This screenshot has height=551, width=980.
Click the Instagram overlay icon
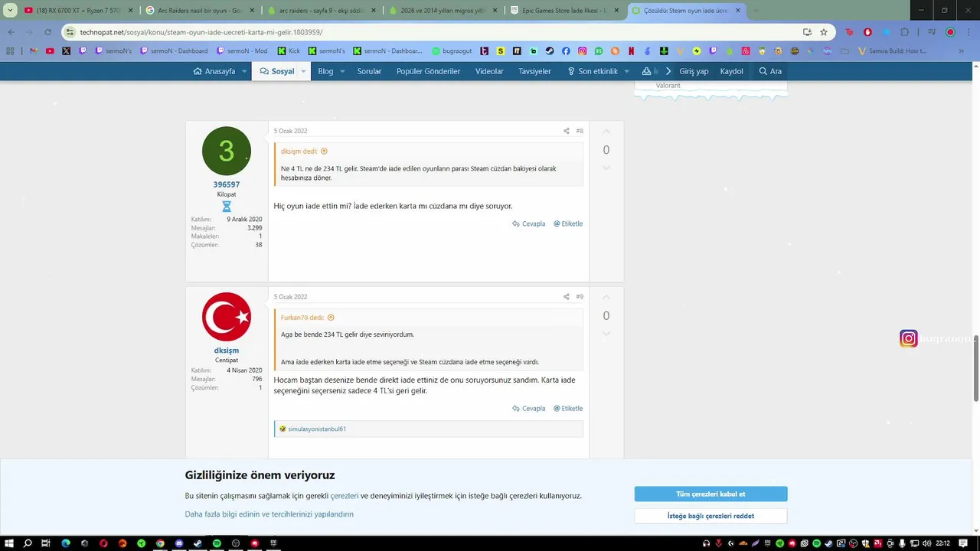coord(909,338)
